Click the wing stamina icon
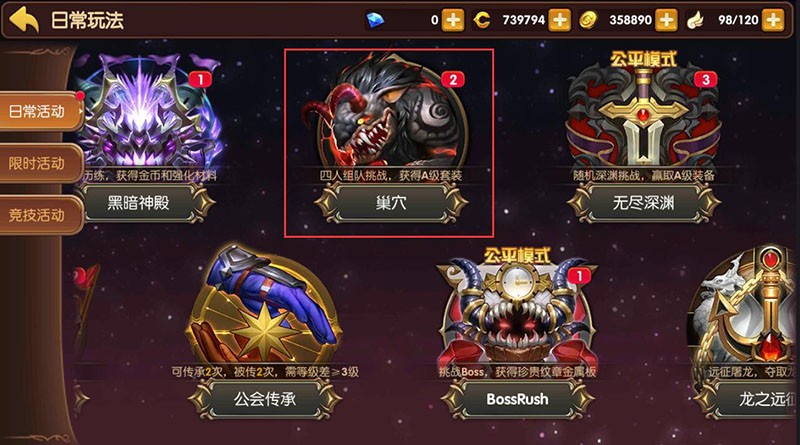The height and width of the screenshot is (445, 800). pyautogui.click(x=695, y=20)
